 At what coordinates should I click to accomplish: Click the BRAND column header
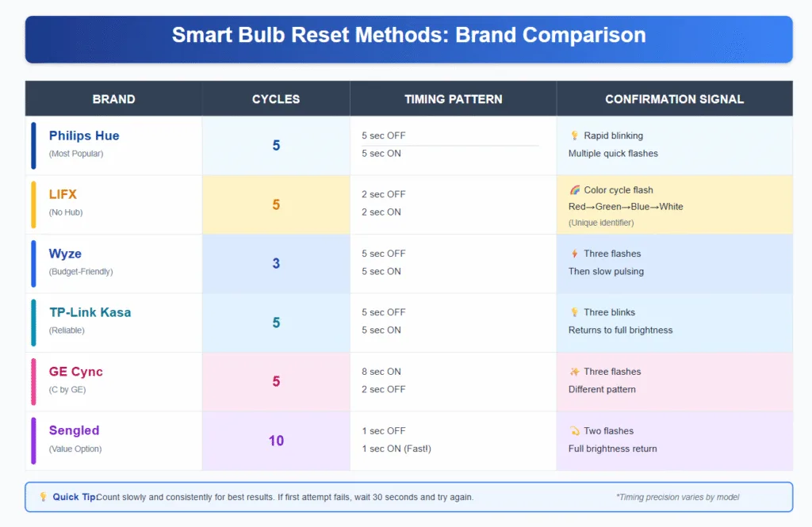click(113, 98)
